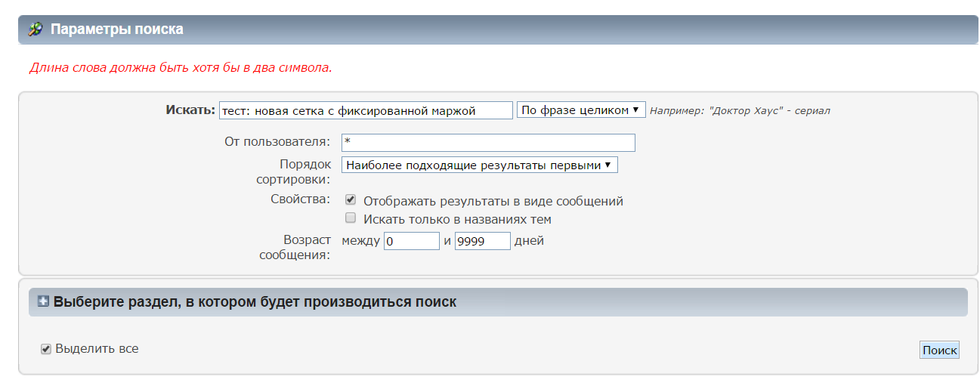
Task: Toggle the "Выделить все" checkbox
Action: [46, 349]
